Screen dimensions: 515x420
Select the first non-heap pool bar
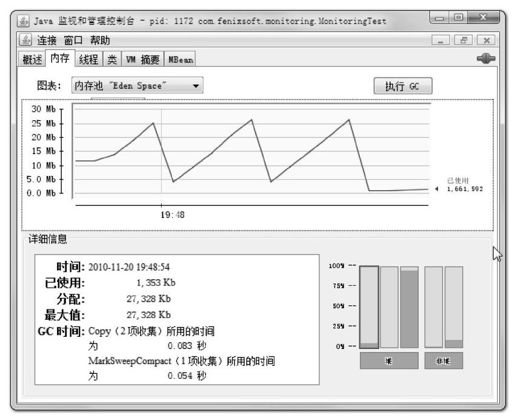[434, 307]
